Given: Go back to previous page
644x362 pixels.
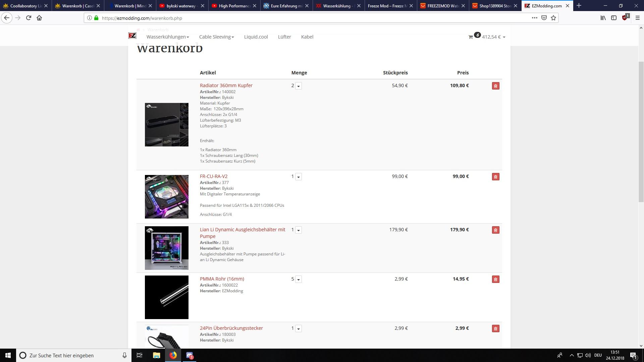Looking at the screenshot, I should 7,18.
